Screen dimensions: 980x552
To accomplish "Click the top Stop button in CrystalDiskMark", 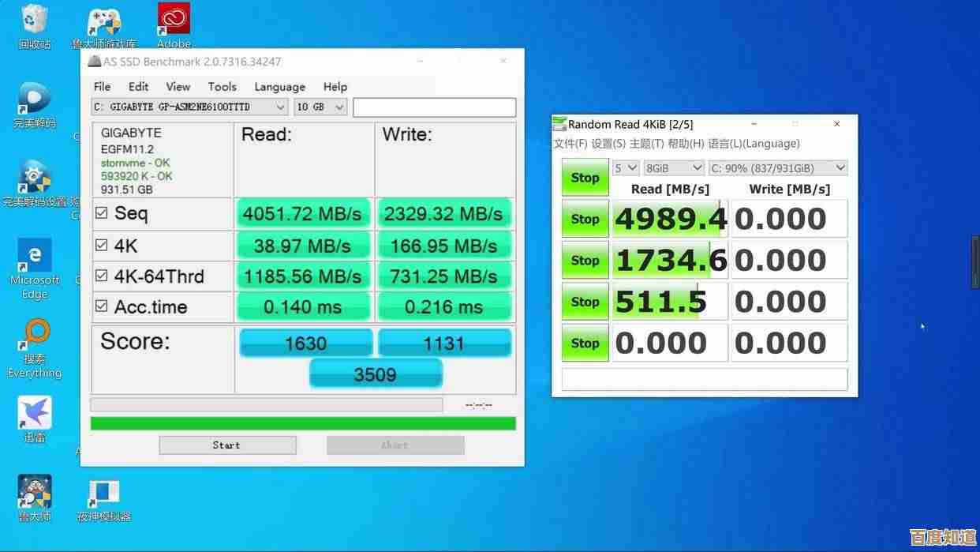I will coord(585,178).
